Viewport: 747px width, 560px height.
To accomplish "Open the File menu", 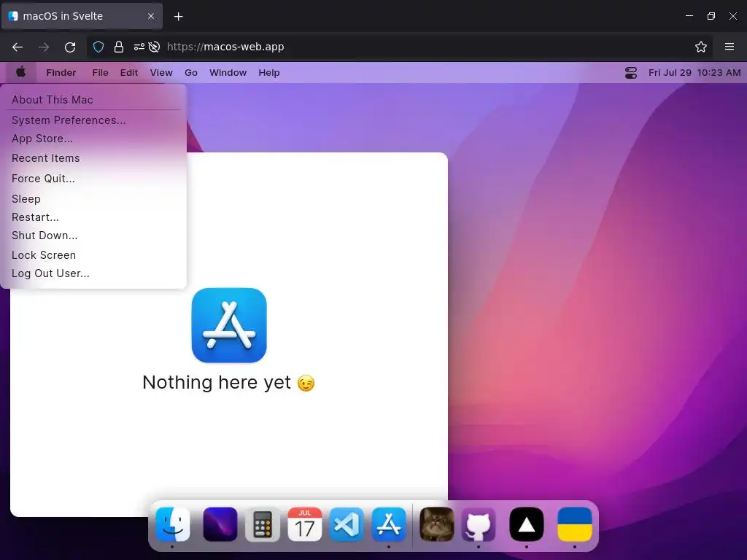I will pos(100,72).
